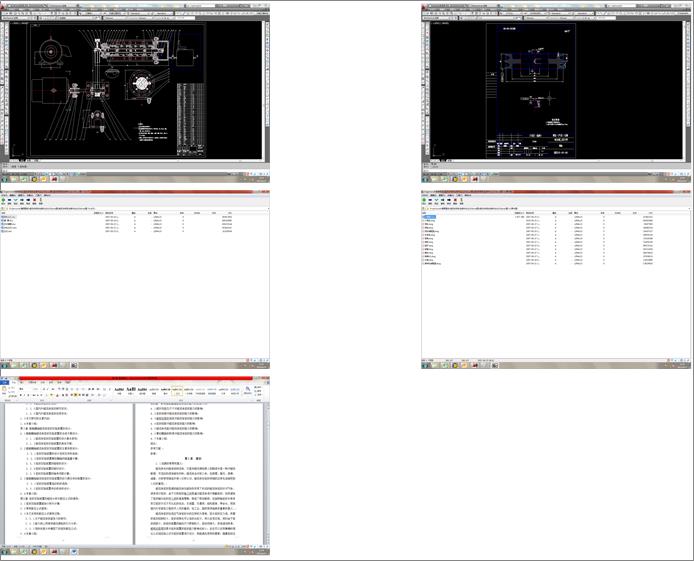Screen dimensions: 694x561
Task: Click the Start button on the taskbar below the Word window
Action: [x=4, y=552]
